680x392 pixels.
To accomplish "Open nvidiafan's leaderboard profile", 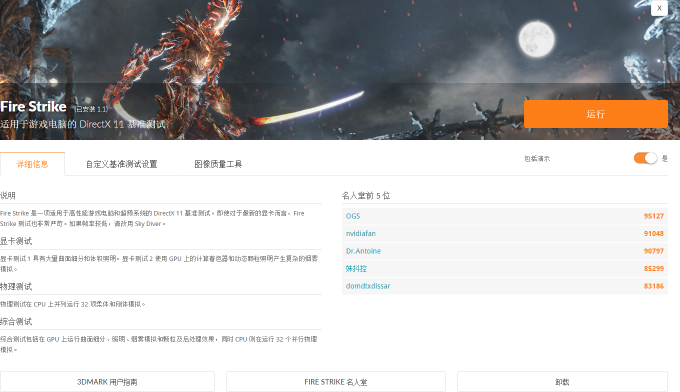I will [x=361, y=233].
